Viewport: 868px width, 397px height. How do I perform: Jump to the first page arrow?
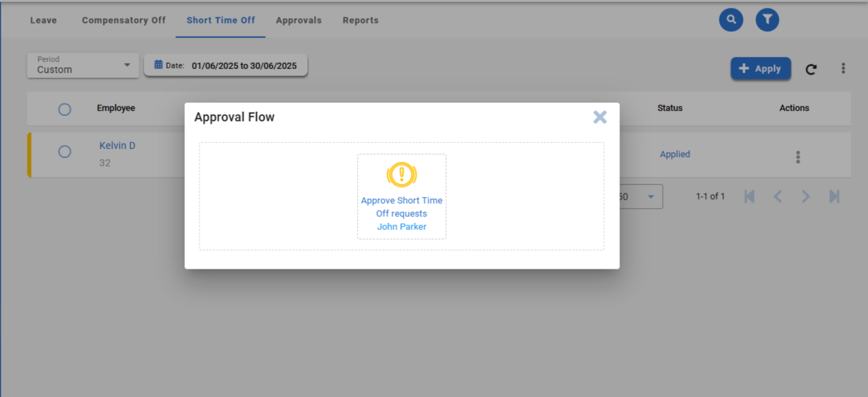tap(749, 197)
